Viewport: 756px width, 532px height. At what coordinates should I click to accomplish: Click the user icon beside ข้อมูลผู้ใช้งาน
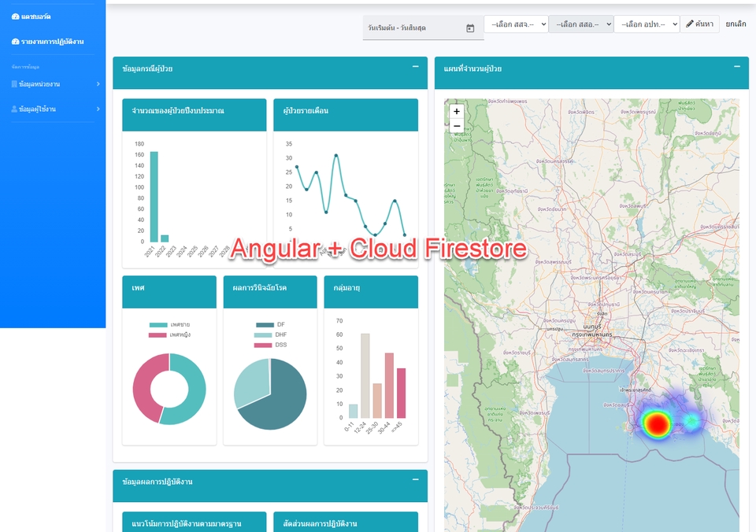[14, 109]
